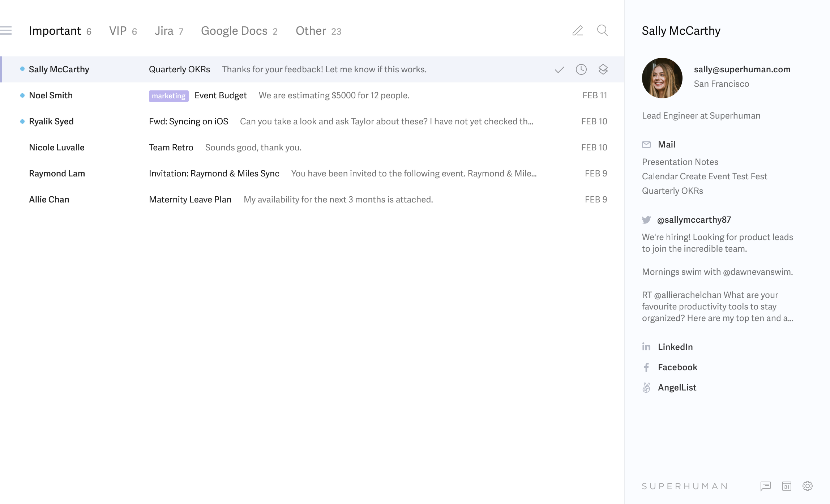Open the Presentation Notes email link
The width and height of the screenshot is (830, 504).
pyautogui.click(x=680, y=162)
